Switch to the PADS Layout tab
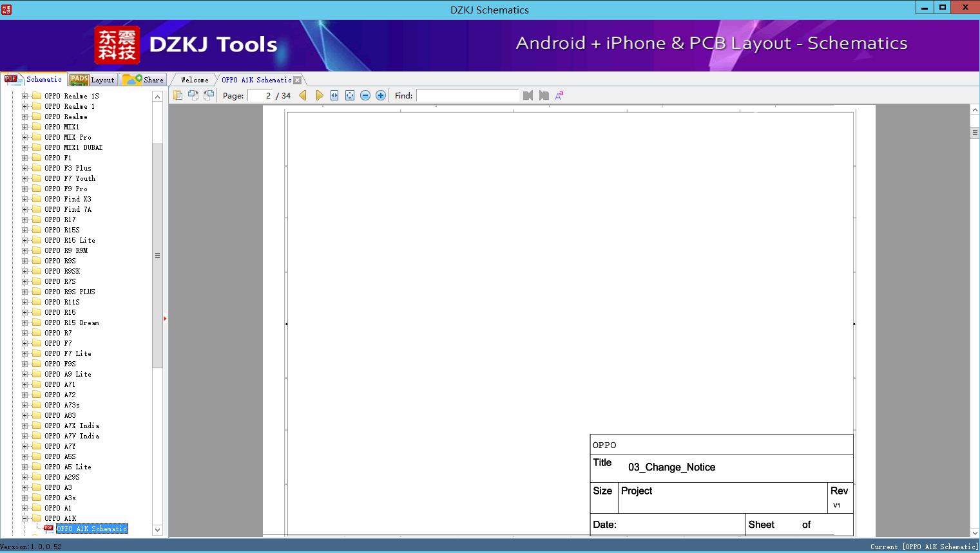Image resolution: width=980 pixels, height=553 pixels. (92, 80)
